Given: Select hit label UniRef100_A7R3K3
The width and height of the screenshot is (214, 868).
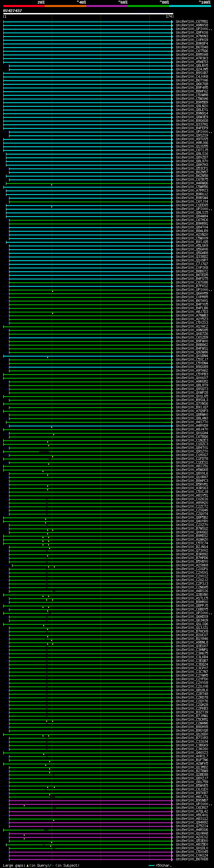Looking at the screenshot, I should [x=192, y=58].
